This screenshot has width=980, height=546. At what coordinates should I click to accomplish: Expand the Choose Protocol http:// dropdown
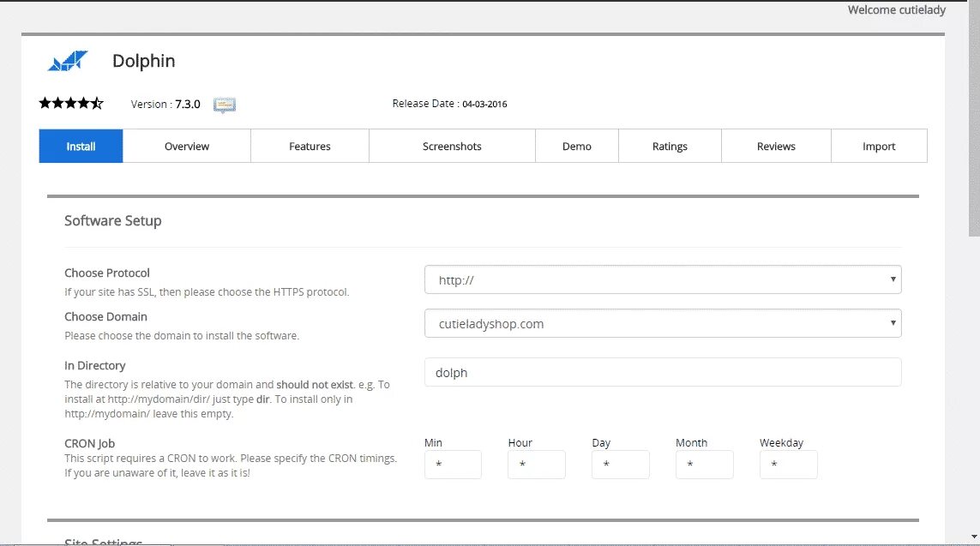663,280
